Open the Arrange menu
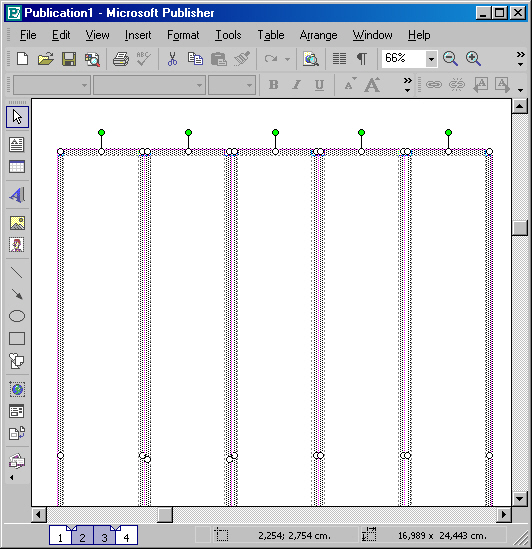Screen dimensions: 532x549 pyautogui.click(x=318, y=35)
